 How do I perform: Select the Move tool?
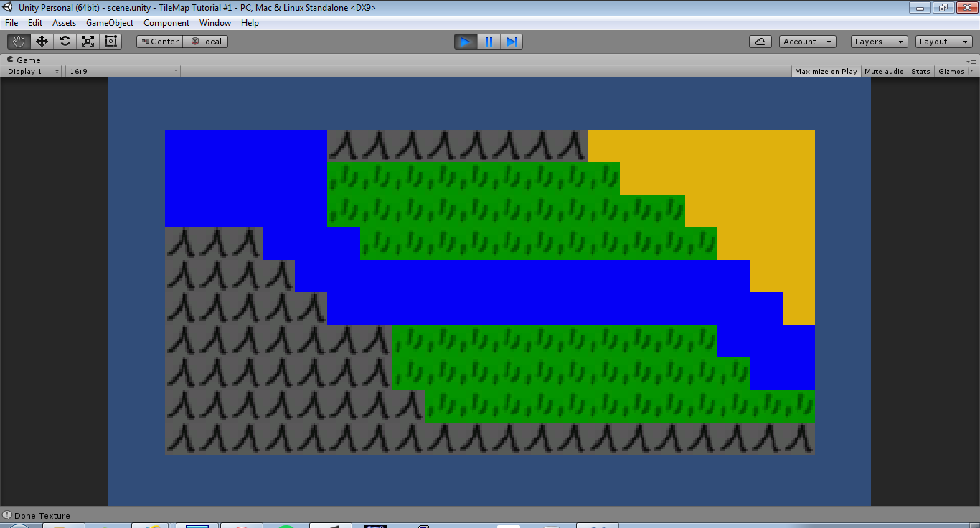point(42,42)
